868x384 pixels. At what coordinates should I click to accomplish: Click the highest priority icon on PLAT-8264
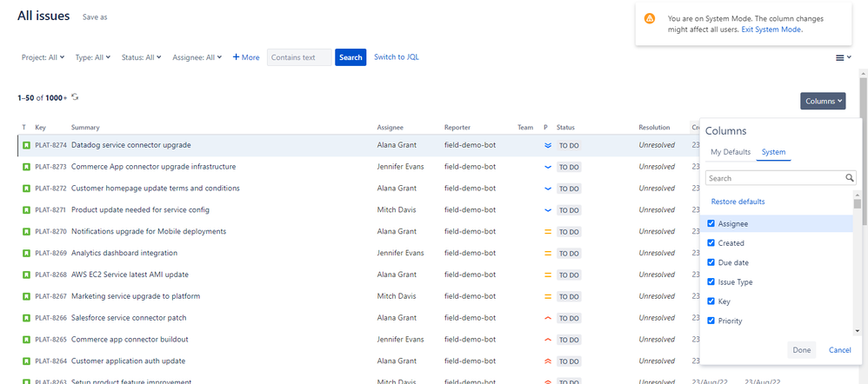pyautogui.click(x=547, y=361)
